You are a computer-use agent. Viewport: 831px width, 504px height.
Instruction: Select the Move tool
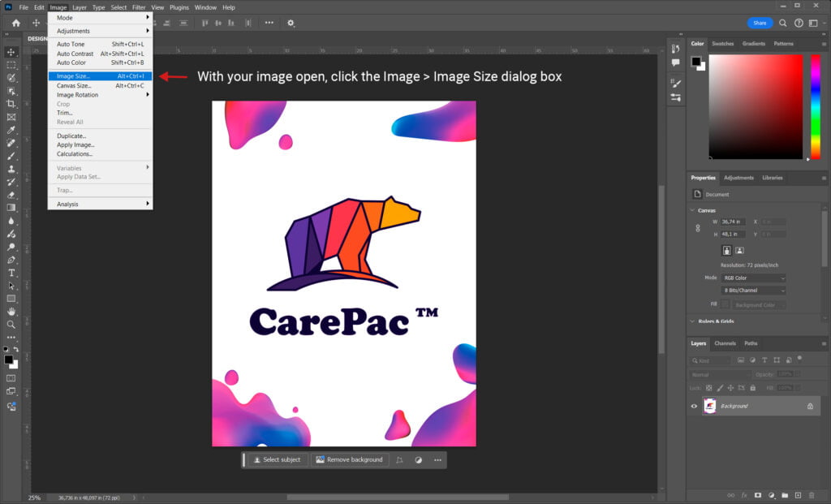pos(11,52)
